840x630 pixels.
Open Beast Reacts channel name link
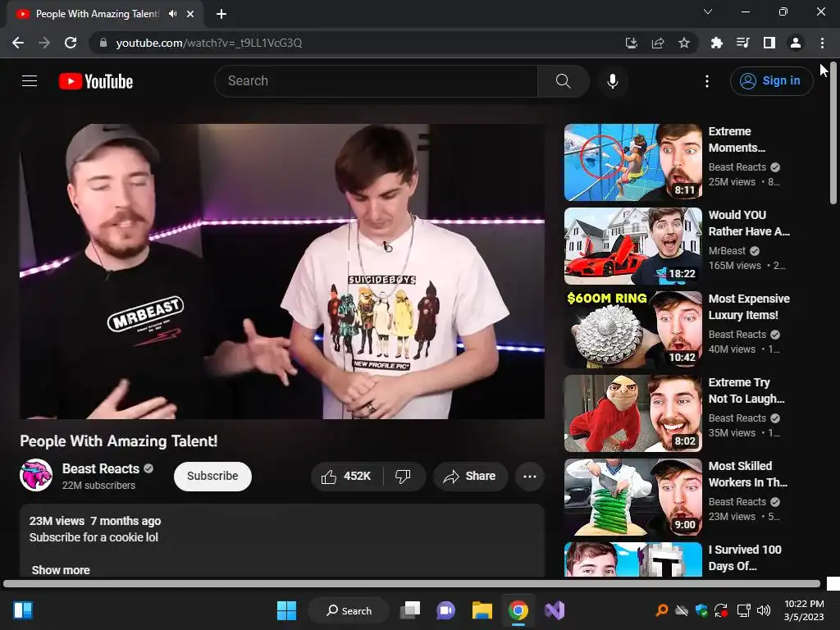pyautogui.click(x=101, y=468)
